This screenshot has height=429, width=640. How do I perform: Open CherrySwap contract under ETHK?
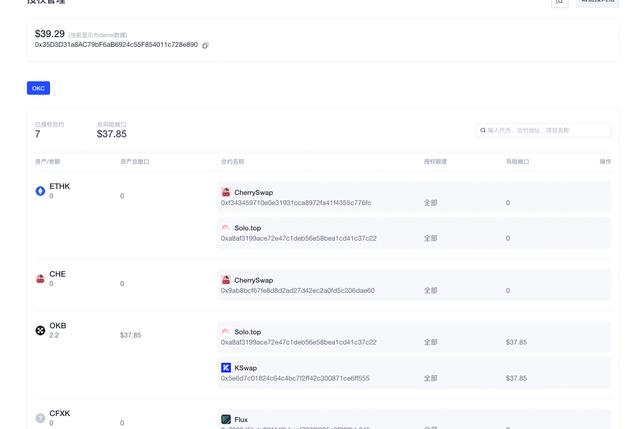click(x=253, y=192)
